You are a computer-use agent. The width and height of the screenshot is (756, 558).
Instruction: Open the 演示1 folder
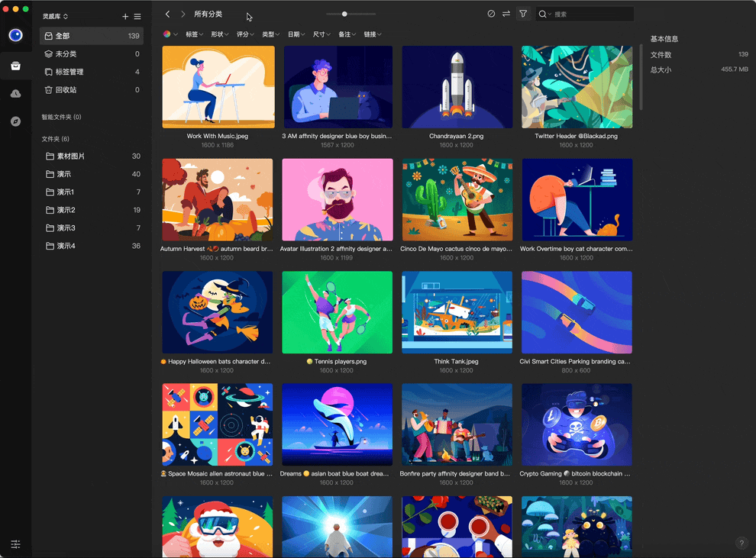[x=91, y=192]
